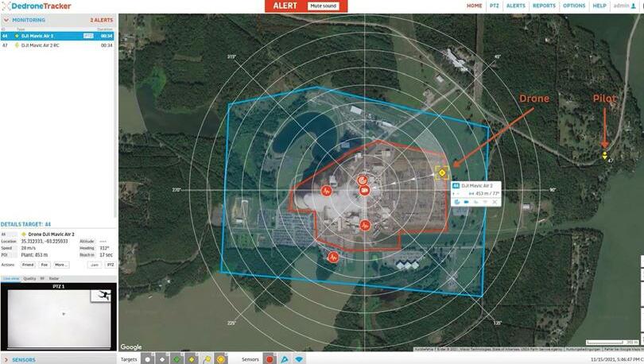Viewport: 644px width, 364px height.
Task: Toggle white circle targets filter
Action: [x=147, y=359]
